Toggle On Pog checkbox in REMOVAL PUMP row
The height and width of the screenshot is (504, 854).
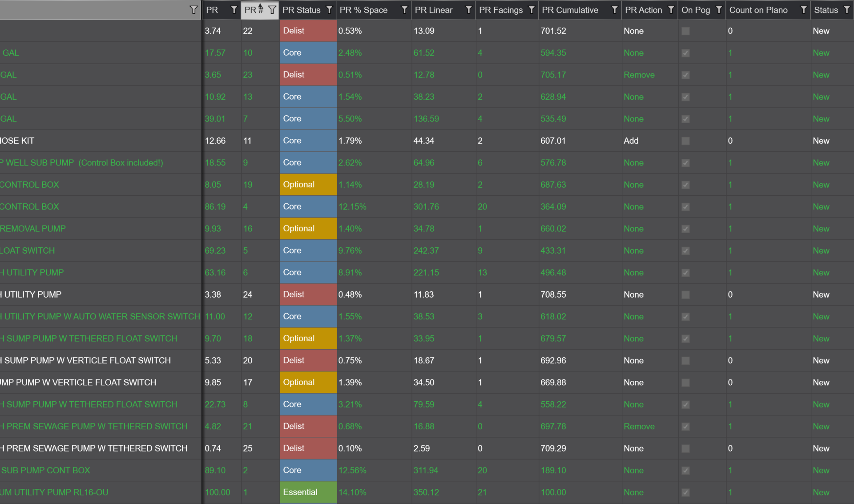point(685,229)
